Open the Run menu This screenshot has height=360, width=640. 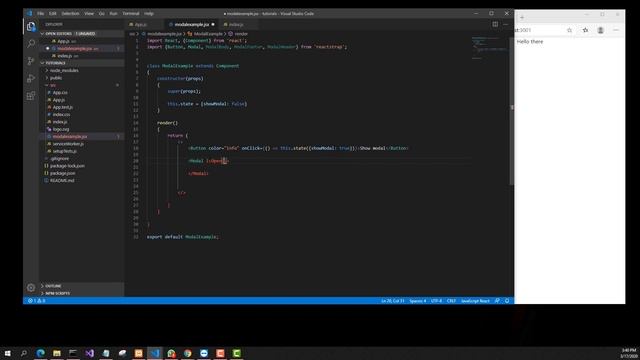pos(113,13)
